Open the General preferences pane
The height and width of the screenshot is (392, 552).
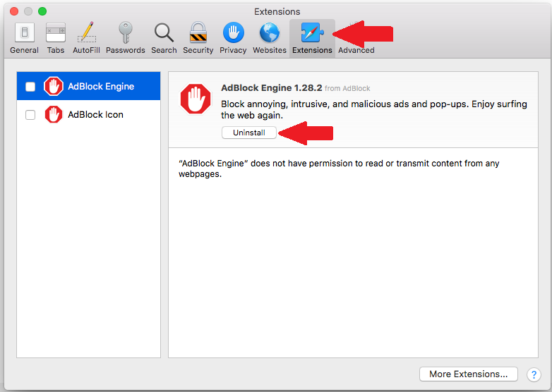[x=25, y=38]
